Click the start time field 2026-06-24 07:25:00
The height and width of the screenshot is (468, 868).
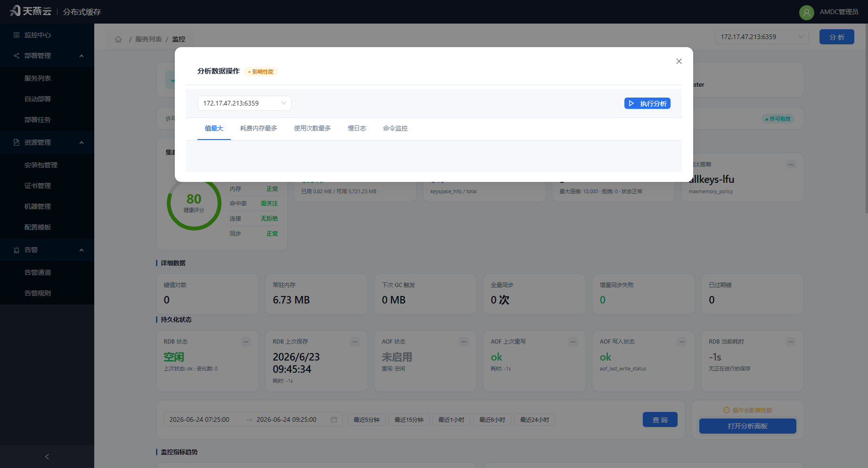click(199, 419)
